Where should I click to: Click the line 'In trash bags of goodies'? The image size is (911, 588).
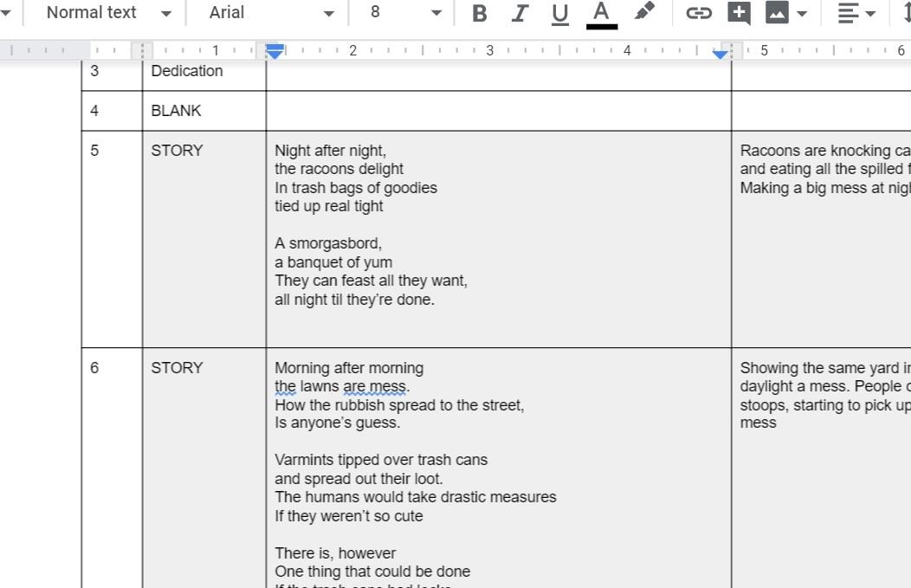click(x=356, y=188)
